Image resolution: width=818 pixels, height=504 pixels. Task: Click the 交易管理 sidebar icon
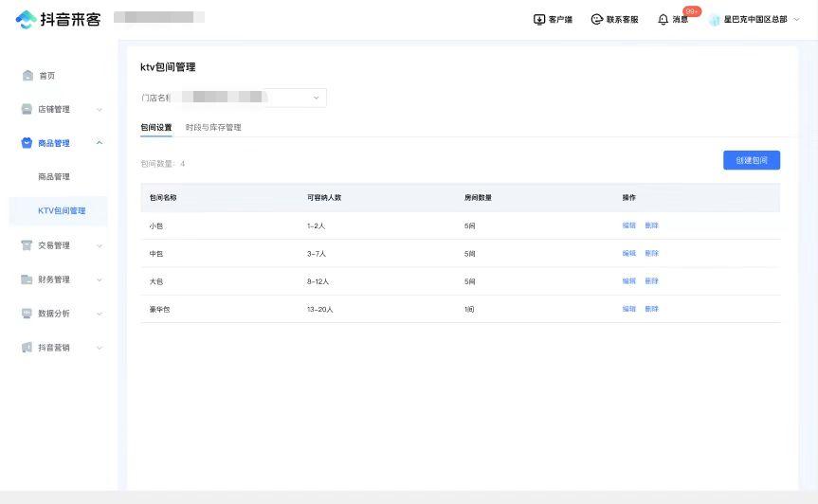tap(27, 245)
